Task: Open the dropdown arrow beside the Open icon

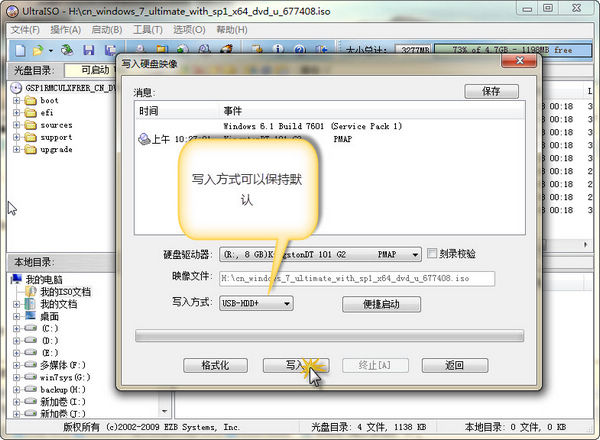Action: (51, 51)
